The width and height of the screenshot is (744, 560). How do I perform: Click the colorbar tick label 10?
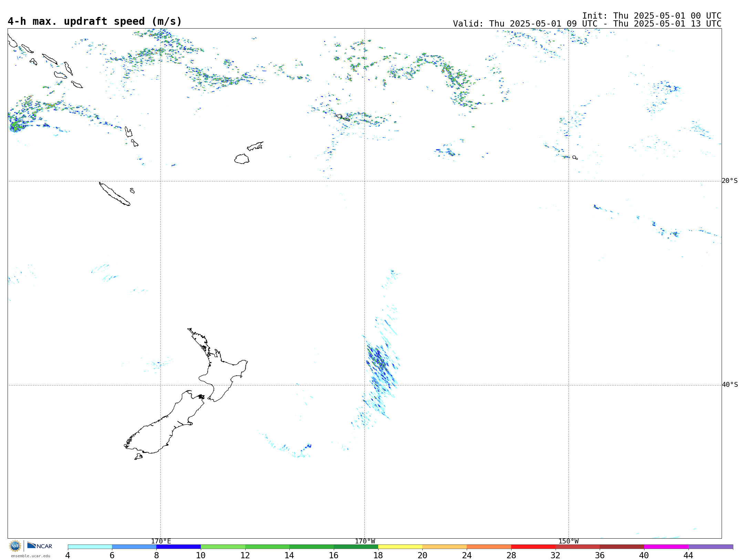pos(201,556)
